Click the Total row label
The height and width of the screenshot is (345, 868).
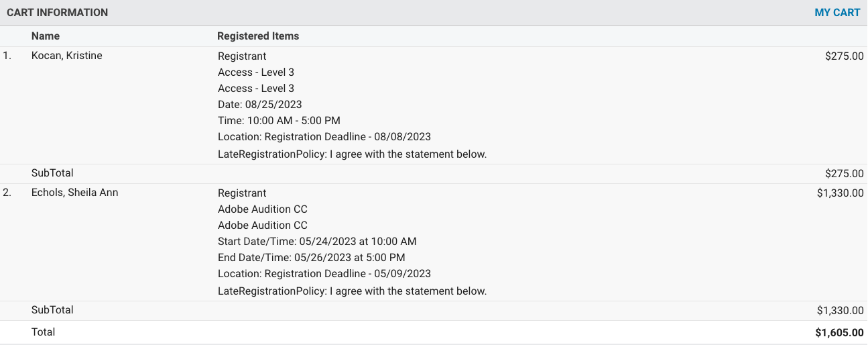(44, 332)
